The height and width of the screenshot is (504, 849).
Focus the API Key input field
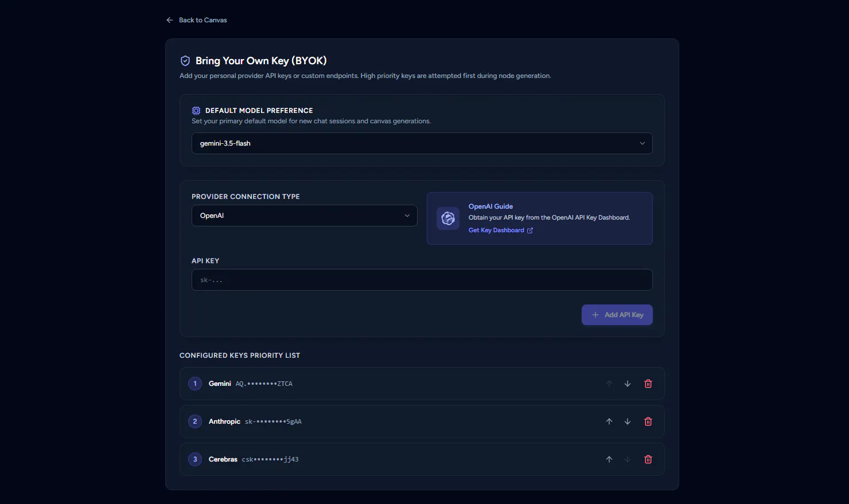(422, 280)
